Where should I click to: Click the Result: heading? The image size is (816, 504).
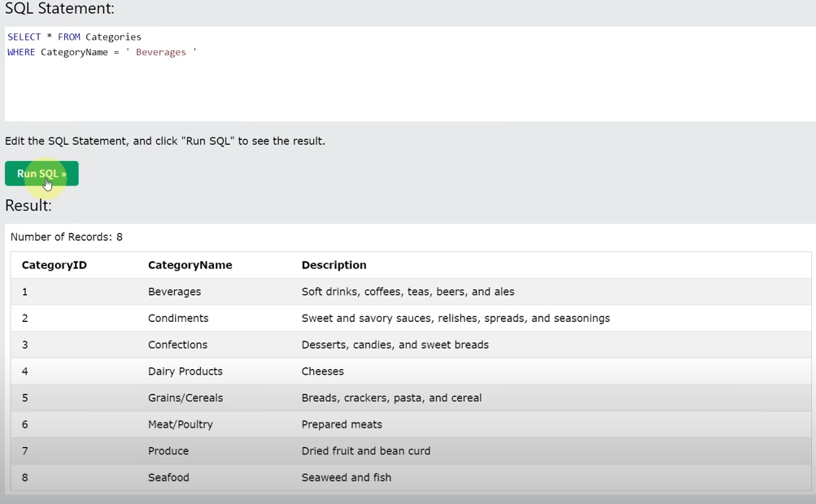(28, 206)
